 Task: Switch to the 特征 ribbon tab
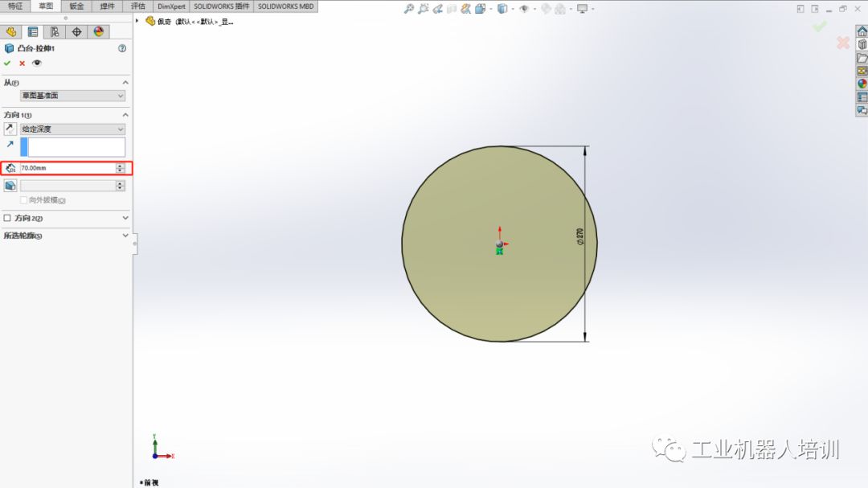[15, 6]
